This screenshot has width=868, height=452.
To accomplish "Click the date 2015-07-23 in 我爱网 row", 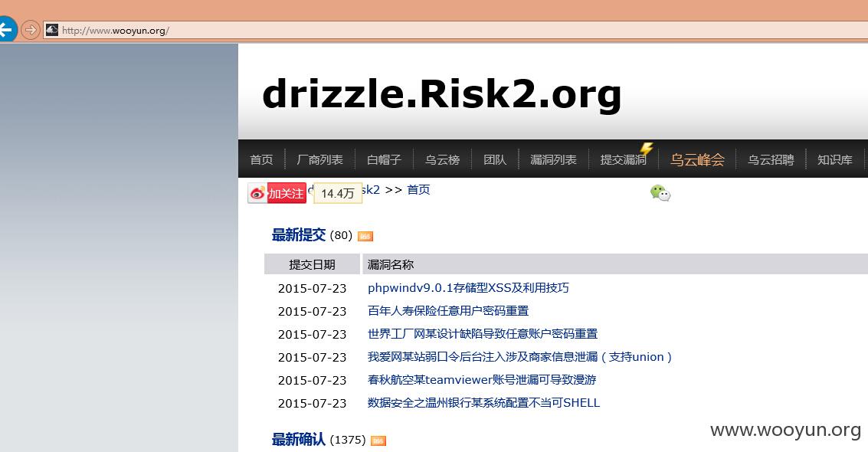I will 313,358.
